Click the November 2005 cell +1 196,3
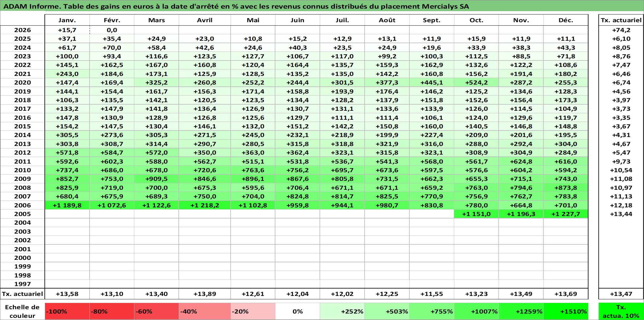The image size is (644, 320). coord(521,214)
